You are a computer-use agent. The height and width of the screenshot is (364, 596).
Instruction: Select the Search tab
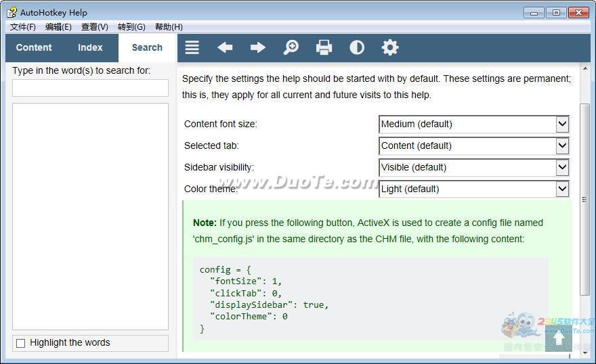147,47
